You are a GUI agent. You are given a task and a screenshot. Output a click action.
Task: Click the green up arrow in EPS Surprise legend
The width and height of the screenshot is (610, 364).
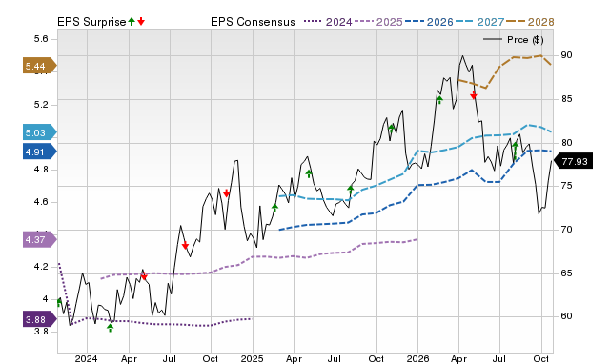click(132, 21)
